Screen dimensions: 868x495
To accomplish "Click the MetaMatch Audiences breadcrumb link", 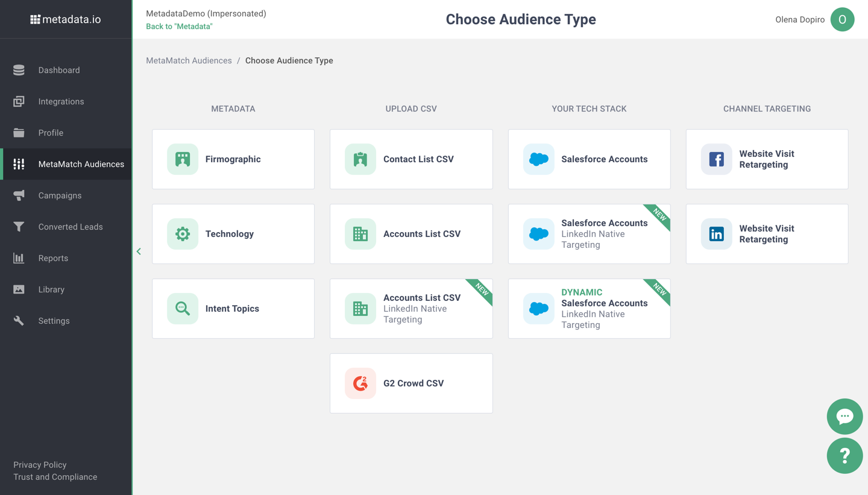I will tap(189, 60).
